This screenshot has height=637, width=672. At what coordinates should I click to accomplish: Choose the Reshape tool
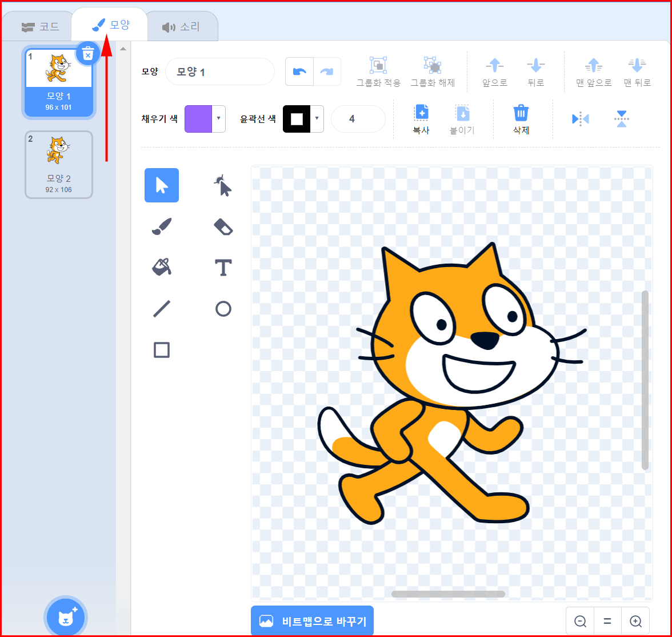click(223, 185)
